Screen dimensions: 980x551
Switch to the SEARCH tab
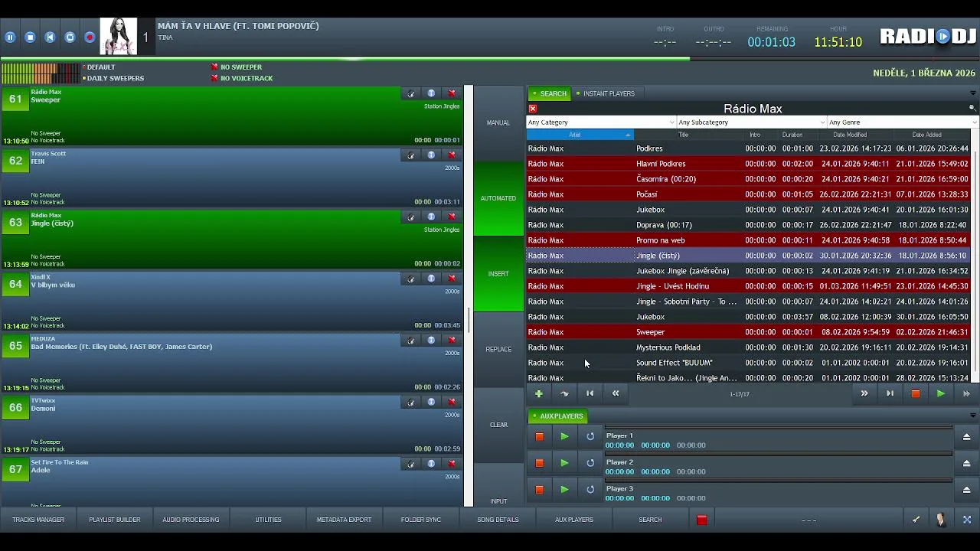[550, 93]
